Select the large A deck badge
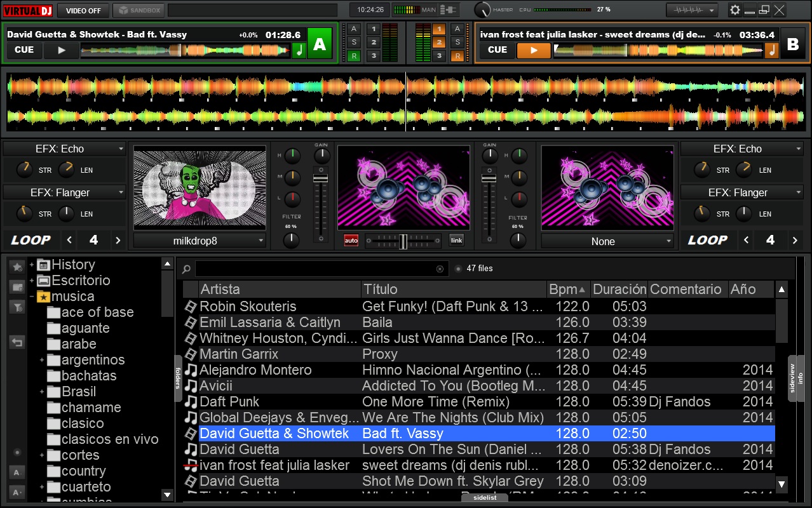The image size is (812, 508). pyautogui.click(x=320, y=44)
